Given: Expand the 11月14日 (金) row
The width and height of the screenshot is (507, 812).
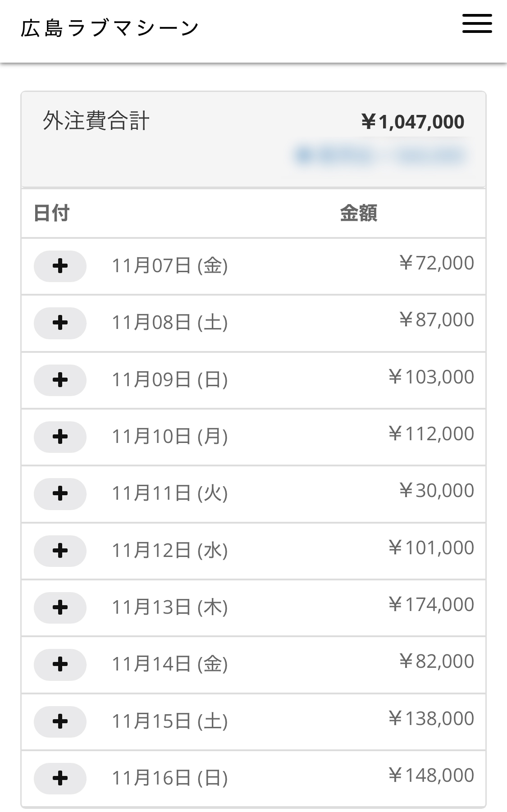Looking at the screenshot, I should pyautogui.click(x=60, y=665).
